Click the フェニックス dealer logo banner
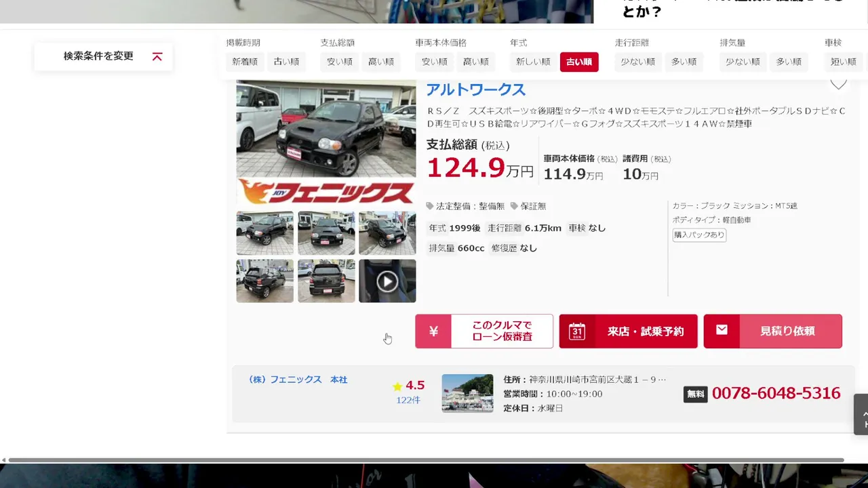Viewport: 868px width, 488px height. pyautogui.click(x=326, y=192)
